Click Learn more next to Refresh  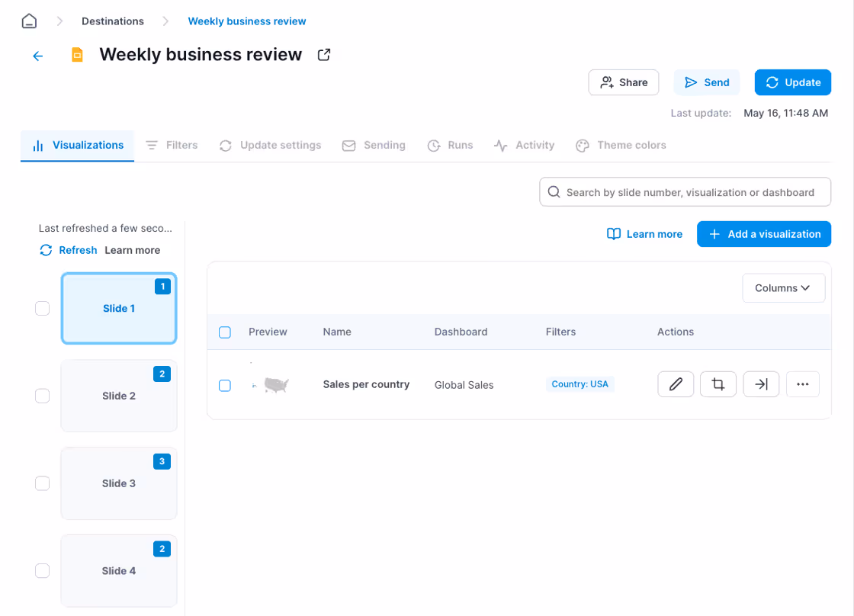(x=133, y=250)
